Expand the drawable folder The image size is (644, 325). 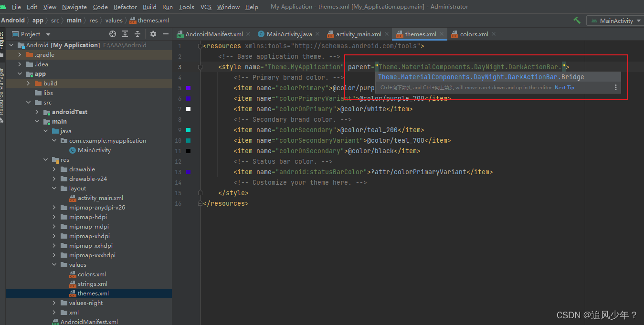click(x=54, y=169)
